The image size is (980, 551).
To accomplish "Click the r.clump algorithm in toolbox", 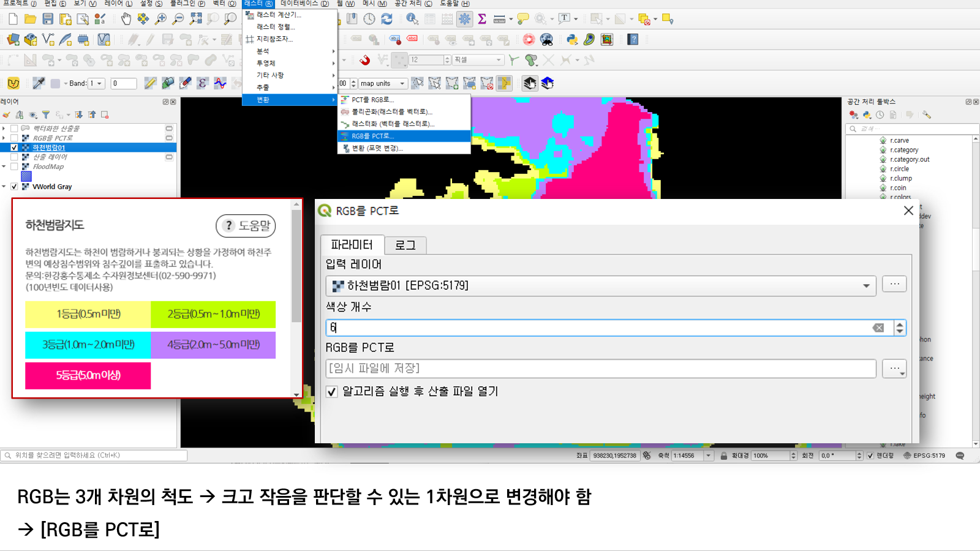I will point(900,178).
